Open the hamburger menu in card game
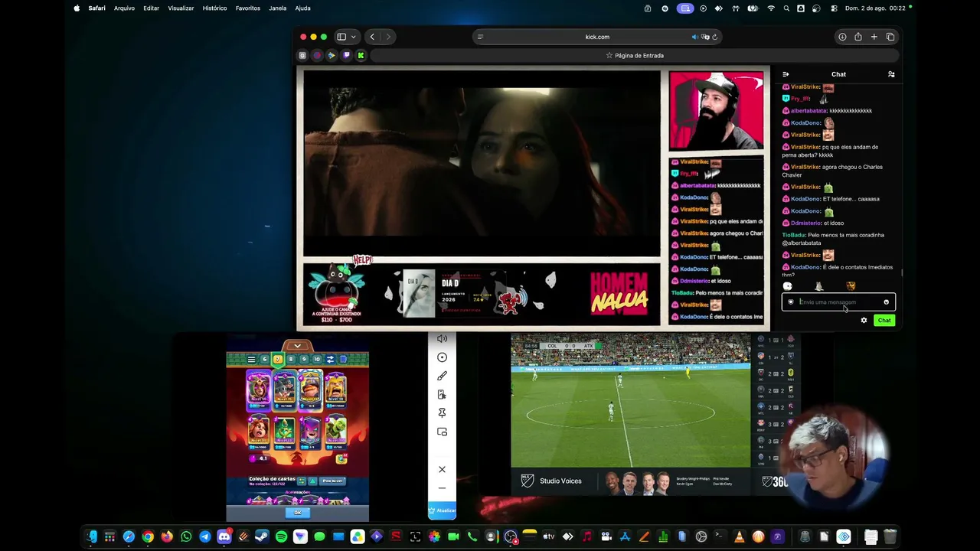Screen dimensions: 980x551 251,360
